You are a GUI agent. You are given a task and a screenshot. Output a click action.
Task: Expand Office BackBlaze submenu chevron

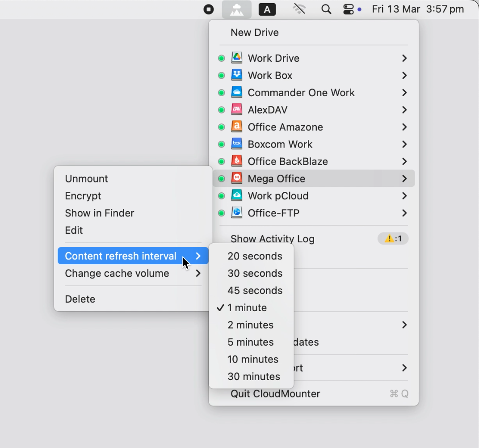(x=404, y=161)
